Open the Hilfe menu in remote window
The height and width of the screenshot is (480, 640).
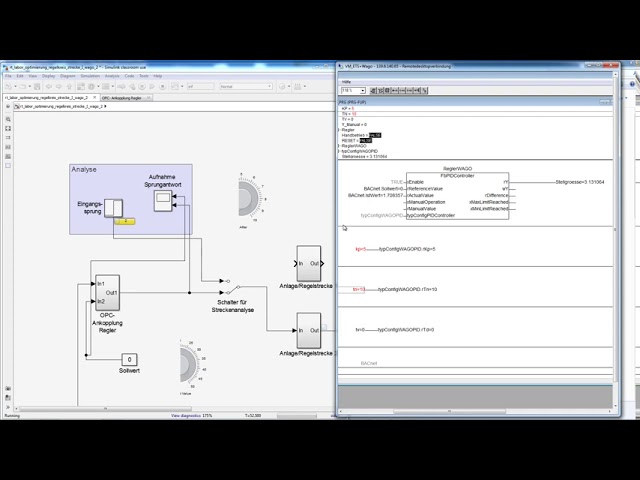click(347, 82)
